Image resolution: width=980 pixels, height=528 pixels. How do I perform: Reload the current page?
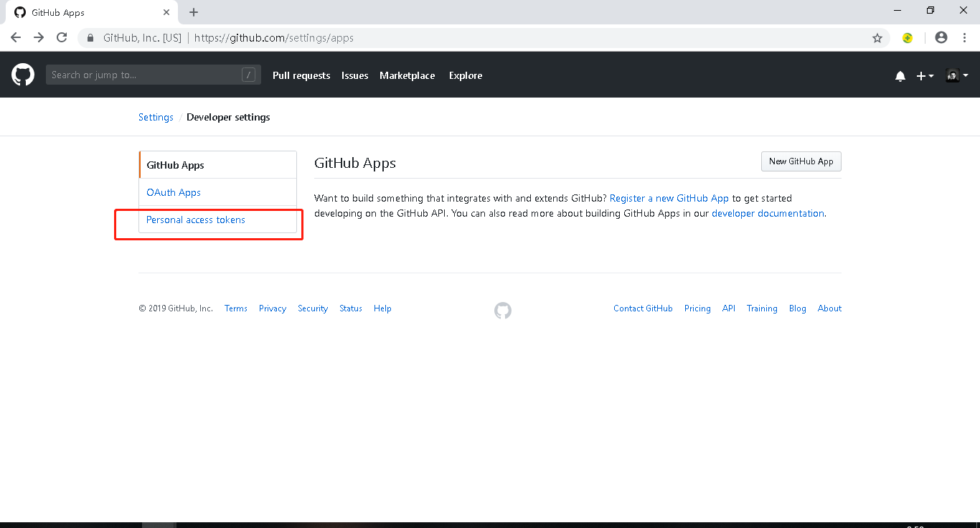click(62, 37)
